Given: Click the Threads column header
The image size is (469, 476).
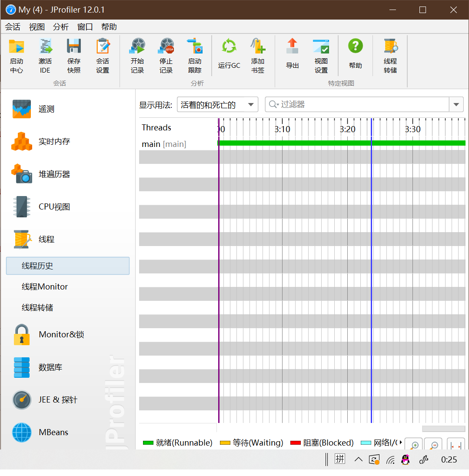Looking at the screenshot, I should 156,127.
